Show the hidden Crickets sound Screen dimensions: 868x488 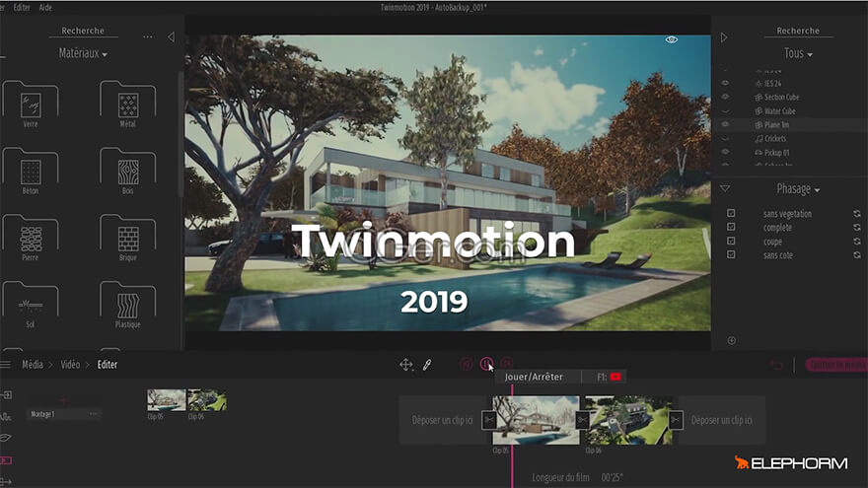point(725,139)
